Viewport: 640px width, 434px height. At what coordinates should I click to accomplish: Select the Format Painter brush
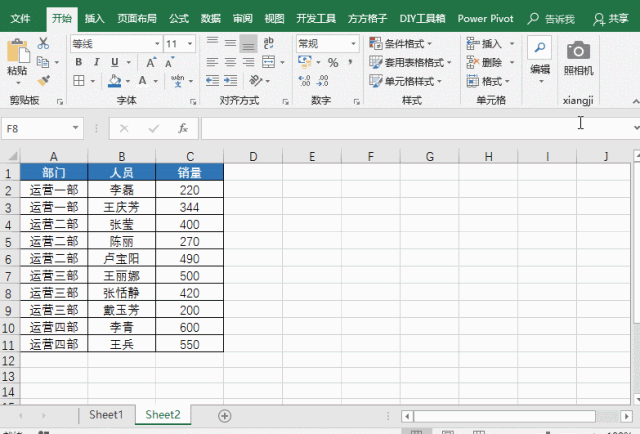pyautogui.click(x=43, y=80)
